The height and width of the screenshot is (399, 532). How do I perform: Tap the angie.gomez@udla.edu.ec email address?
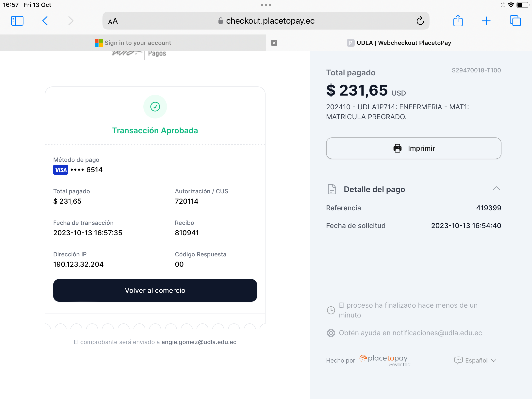[x=199, y=342]
